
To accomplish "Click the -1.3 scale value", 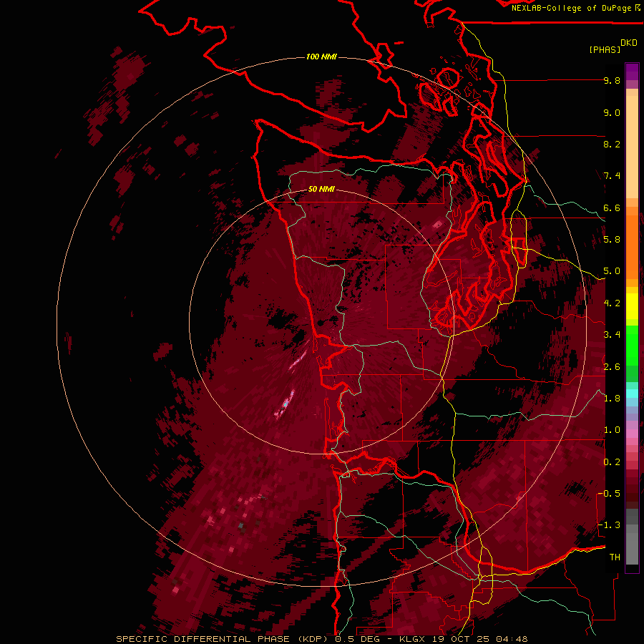I will point(609,525).
